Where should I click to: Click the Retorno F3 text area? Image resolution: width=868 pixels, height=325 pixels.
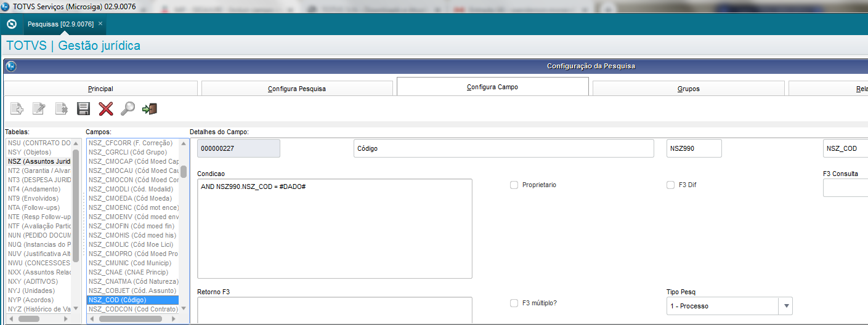click(x=335, y=310)
